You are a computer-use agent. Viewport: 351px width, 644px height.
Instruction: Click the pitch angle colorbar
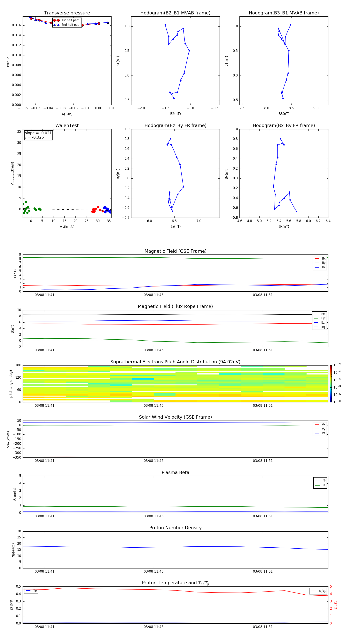pos(331,383)
